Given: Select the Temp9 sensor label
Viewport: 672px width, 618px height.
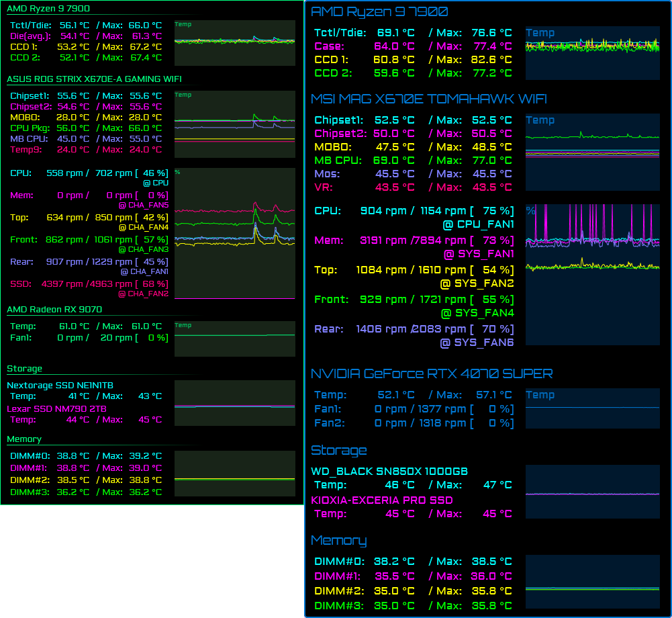Looking at the screenshot, I should (x=26, y=149).
